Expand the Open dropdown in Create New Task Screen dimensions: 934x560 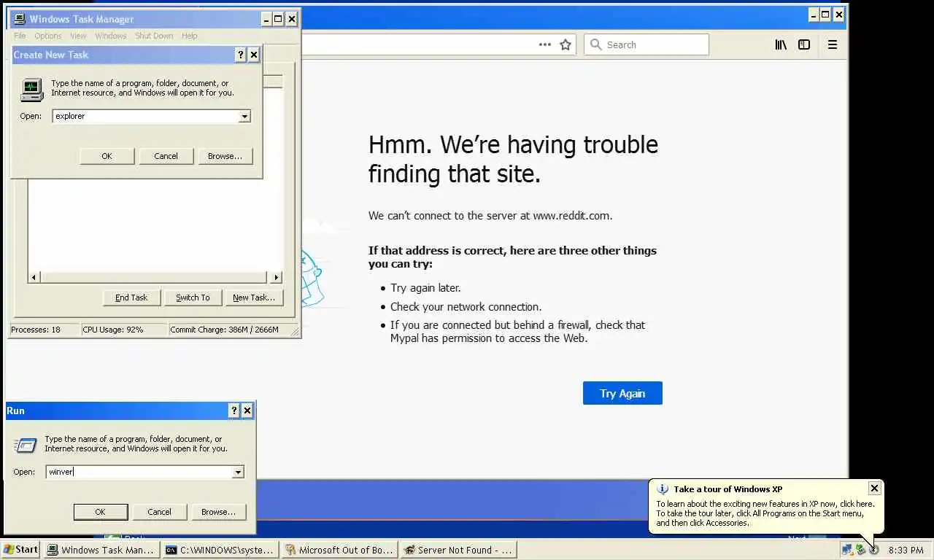click(244, 116)
